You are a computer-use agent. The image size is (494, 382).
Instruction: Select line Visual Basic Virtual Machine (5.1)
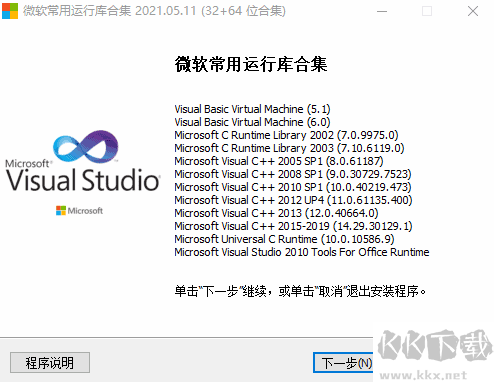252,109
